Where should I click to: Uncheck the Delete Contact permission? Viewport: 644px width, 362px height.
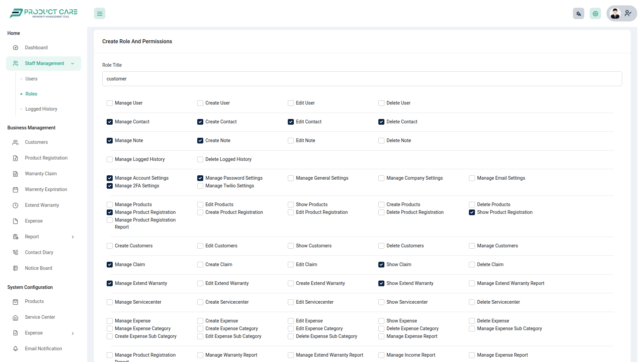381,122
